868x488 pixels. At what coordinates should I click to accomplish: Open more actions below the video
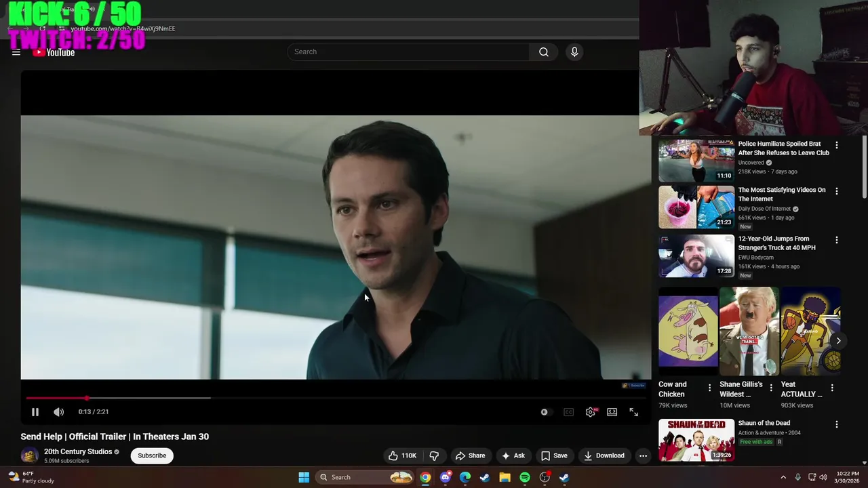pos(643,455)
